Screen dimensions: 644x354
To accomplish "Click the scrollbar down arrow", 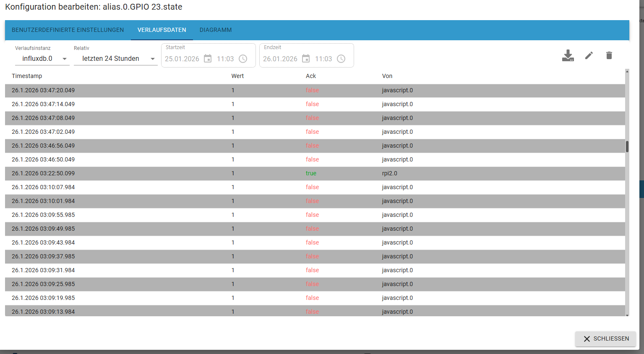I will pos(627,315).
